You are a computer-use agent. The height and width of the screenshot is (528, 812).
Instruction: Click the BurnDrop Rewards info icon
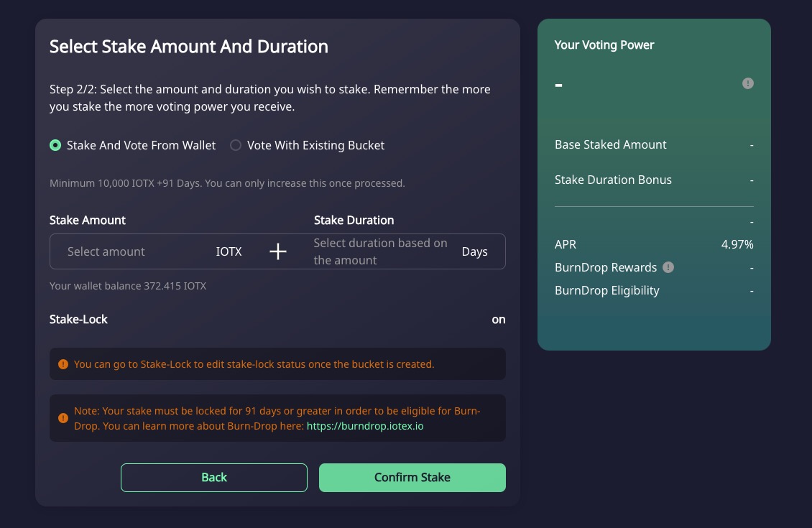click(668, 268)
